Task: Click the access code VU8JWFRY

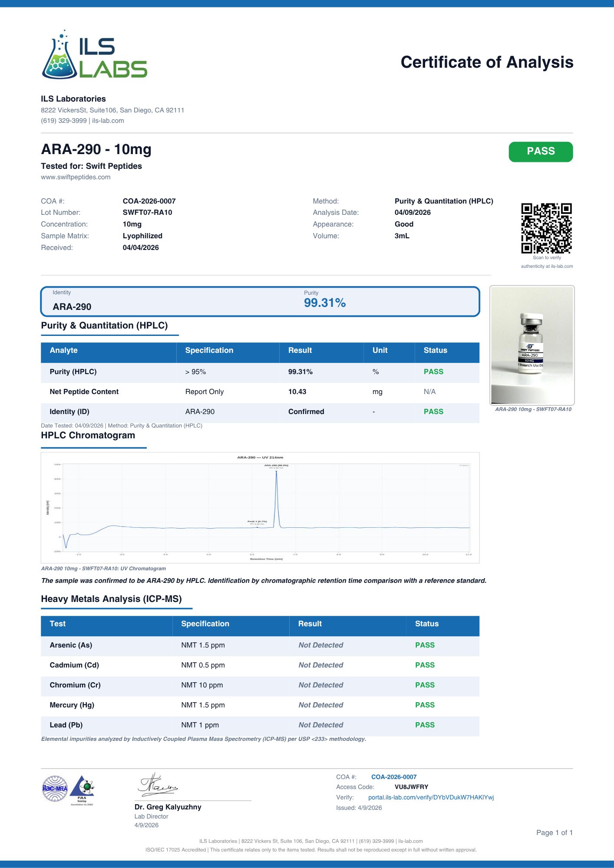Action: click(411, 787)
